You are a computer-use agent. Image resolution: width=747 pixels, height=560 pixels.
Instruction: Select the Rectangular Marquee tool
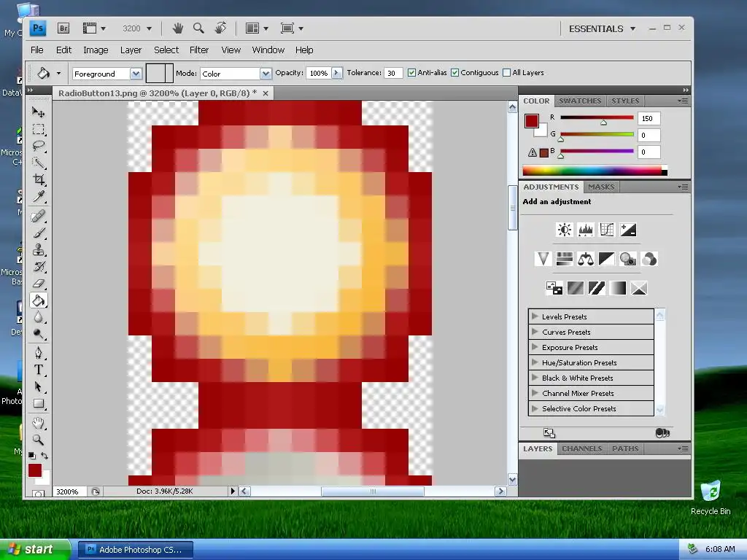click(38, 130)
